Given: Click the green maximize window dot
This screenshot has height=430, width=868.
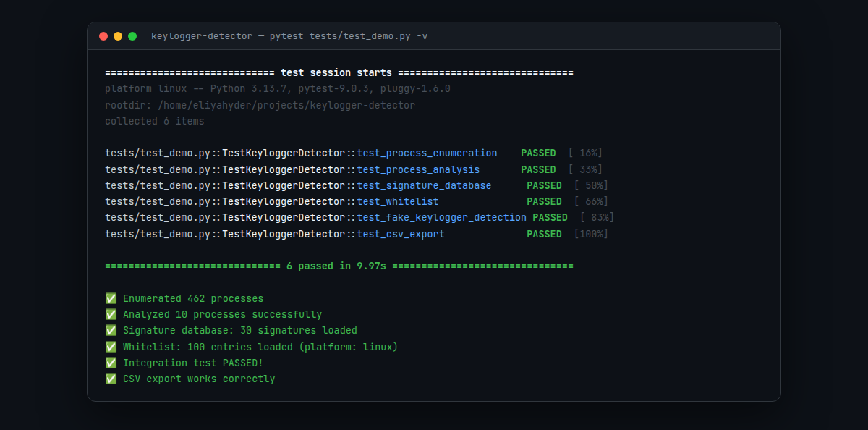Looking at the screenshot, I should pos(132,36).
